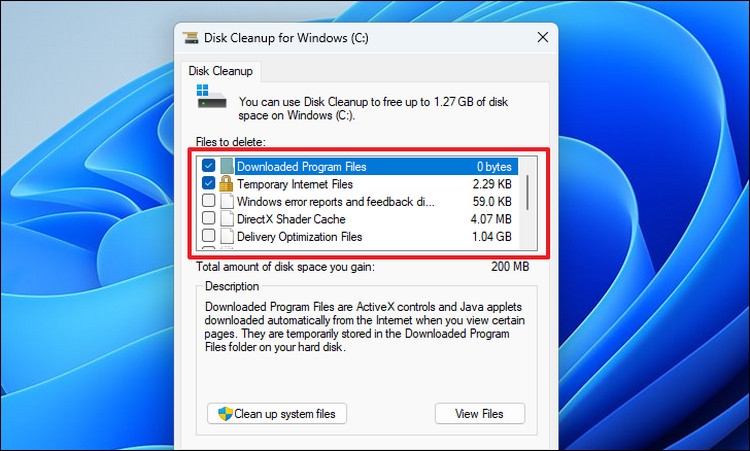The height and width of the screenshot is (451, 750).
Task: Check Windows error reports and feedback checkbox
Action: tap(208, 200)
